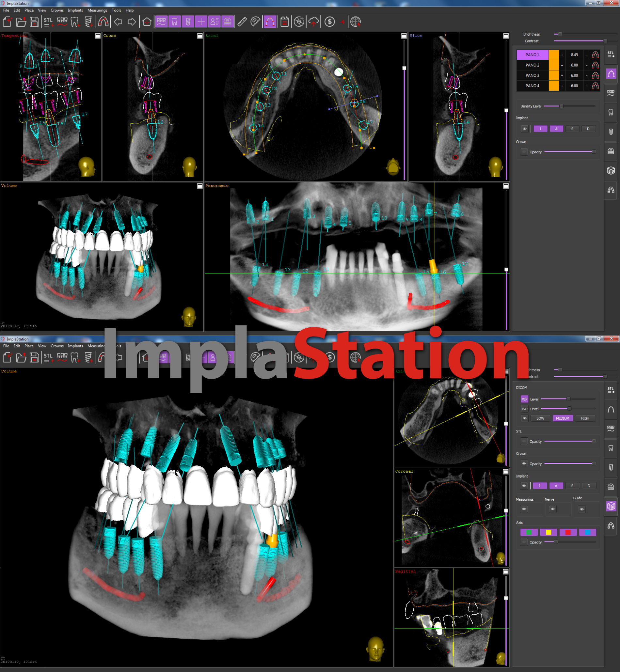Click red Axis color button in lower window
Image resolution: width=620 pixels, height=672 pixels.
(x=568, y=532)
